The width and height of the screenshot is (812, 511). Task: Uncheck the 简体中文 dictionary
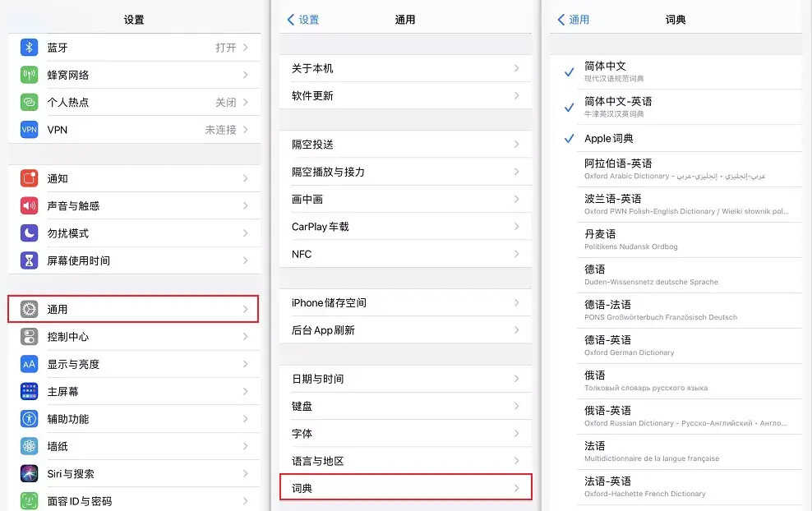tap(569, 72)
